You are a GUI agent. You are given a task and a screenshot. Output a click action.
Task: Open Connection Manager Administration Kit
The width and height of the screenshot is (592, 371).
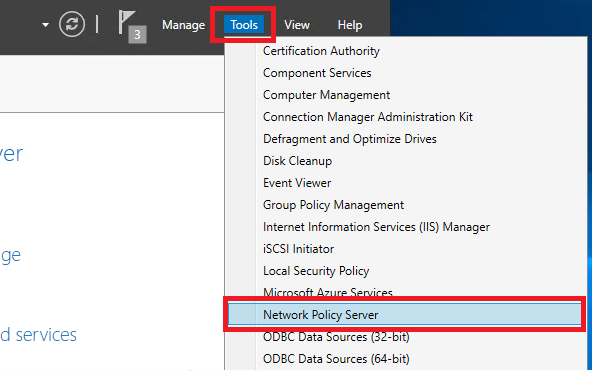(x=368, y=117)
